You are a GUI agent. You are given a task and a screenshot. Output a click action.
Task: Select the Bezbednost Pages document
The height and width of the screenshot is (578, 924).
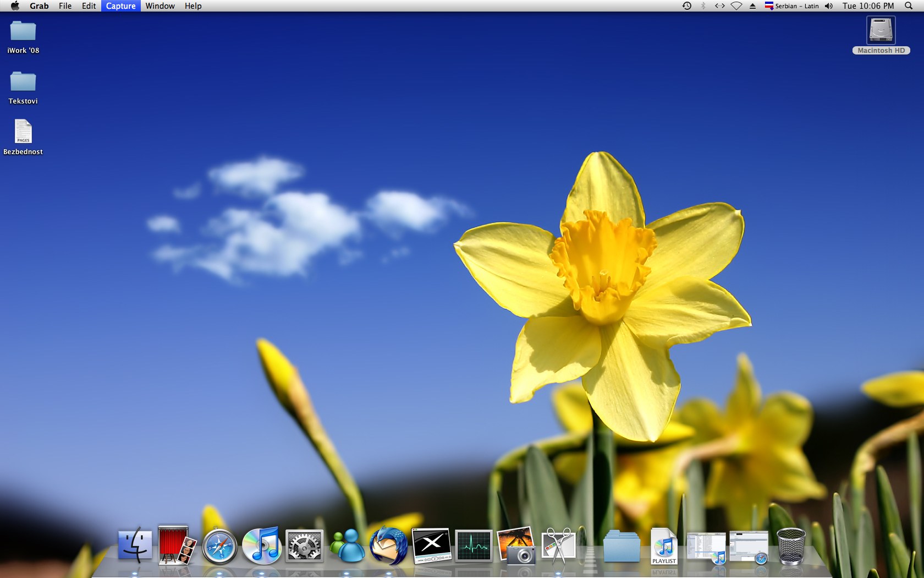click(23, 132)
